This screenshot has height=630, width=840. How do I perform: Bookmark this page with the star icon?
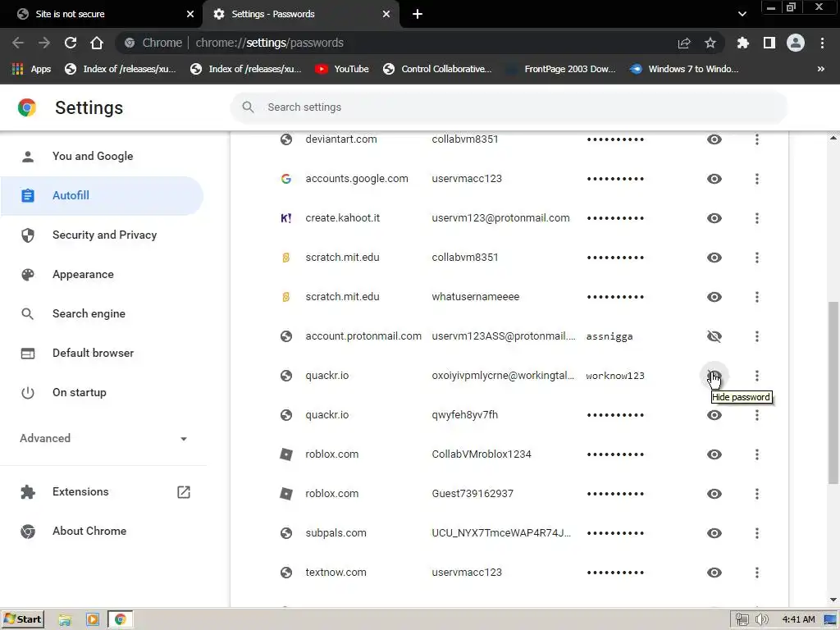tap(710, 43)
